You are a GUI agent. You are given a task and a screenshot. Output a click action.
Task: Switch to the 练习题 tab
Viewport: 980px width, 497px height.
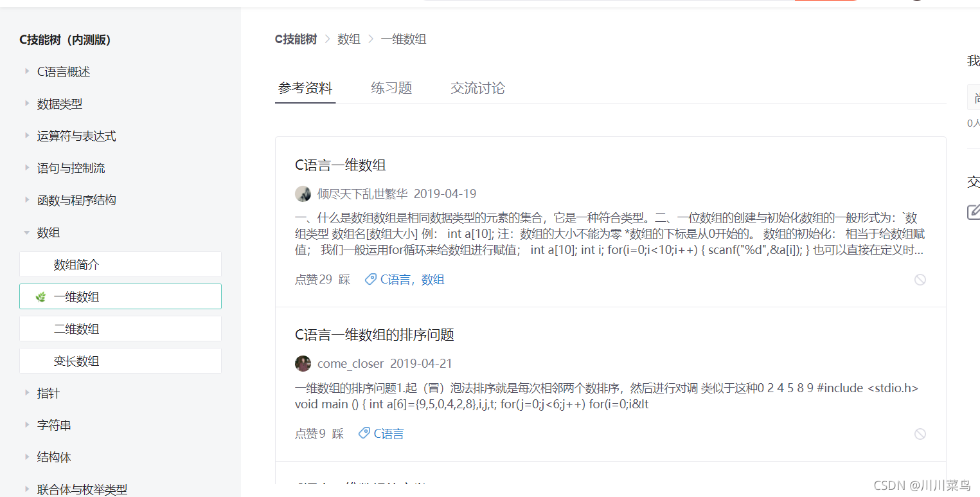pyautogui.click(x=391, y=88)
